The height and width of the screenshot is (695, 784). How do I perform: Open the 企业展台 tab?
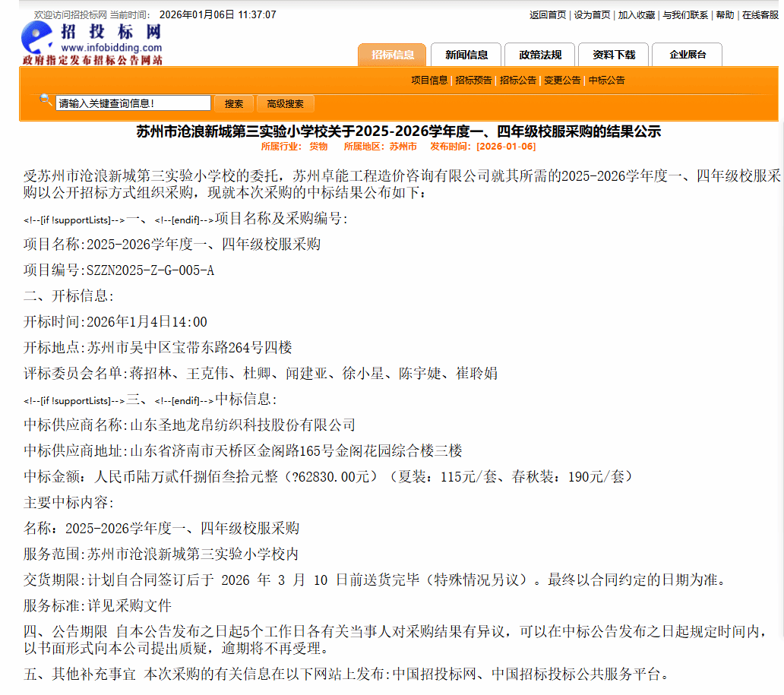688,55
